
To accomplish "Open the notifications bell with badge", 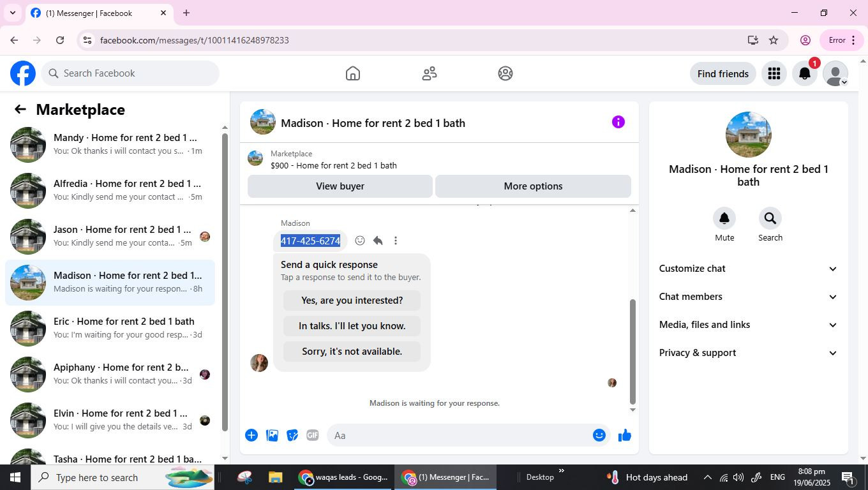I will point(805,73).
